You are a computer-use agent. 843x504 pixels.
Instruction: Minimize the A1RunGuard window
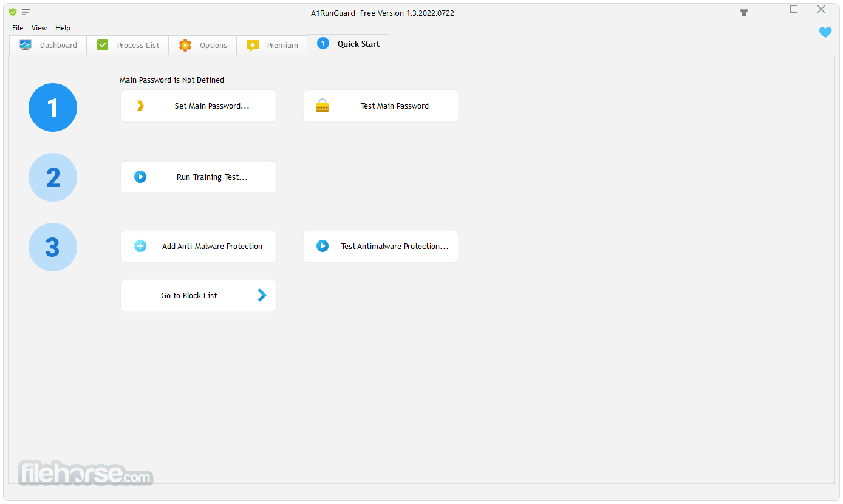[767, 11]
